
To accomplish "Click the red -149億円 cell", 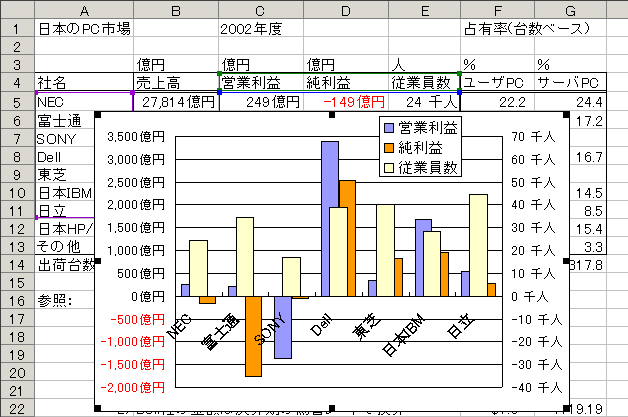I will (346, 102).
